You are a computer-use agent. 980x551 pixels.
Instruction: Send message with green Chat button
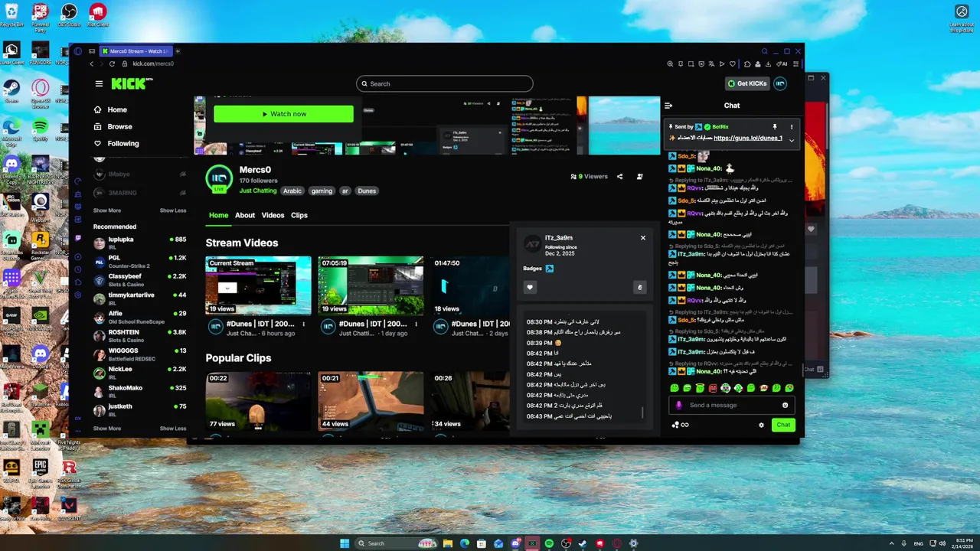(x=783, y=425)
